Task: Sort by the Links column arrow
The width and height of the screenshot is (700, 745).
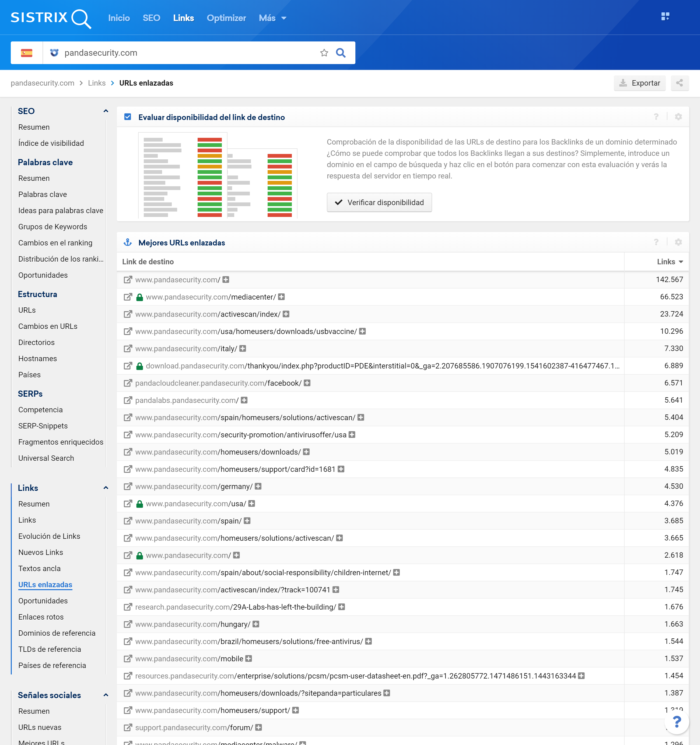Action: [681, 262]
